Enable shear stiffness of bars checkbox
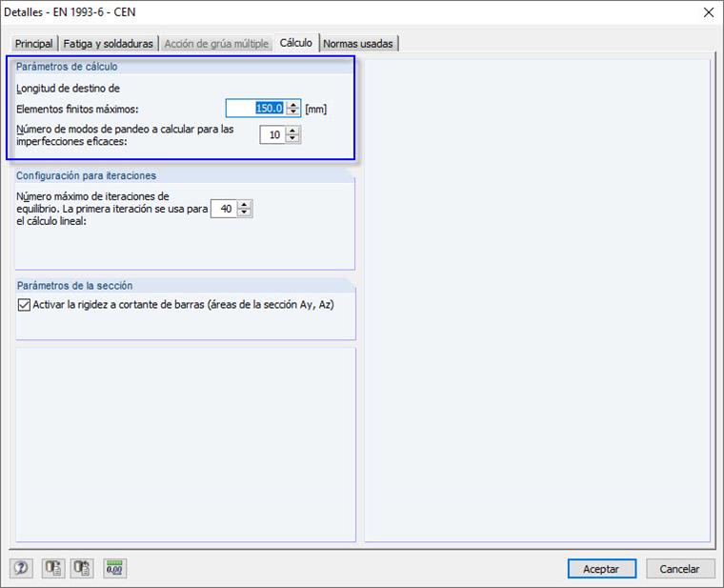 (24, 305)
